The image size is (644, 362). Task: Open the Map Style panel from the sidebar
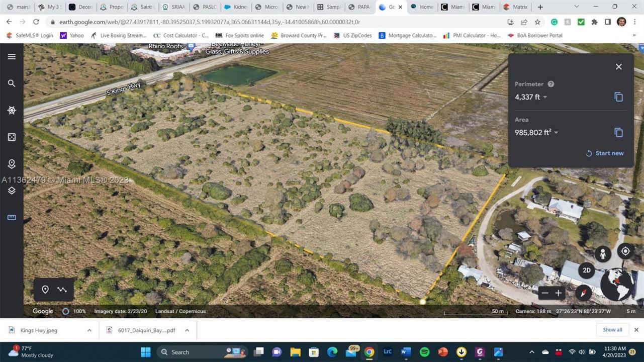coord(12,190)
